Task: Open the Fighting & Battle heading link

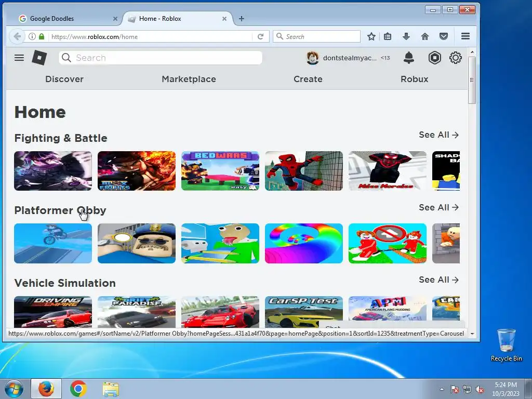Action: [x=61, y=138]
